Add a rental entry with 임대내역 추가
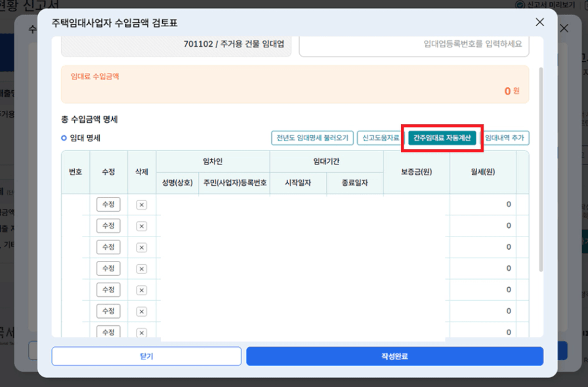This screenshot has height=387, width=588. point(505,138)
